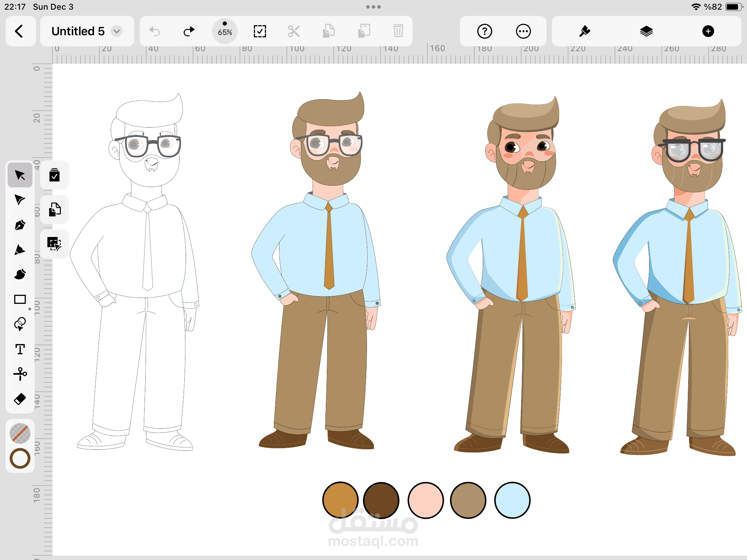Image resolution: width=747 pixels, height=560 pixels.
Task: Open the Add plus menu
Action: tap(708, 31)
